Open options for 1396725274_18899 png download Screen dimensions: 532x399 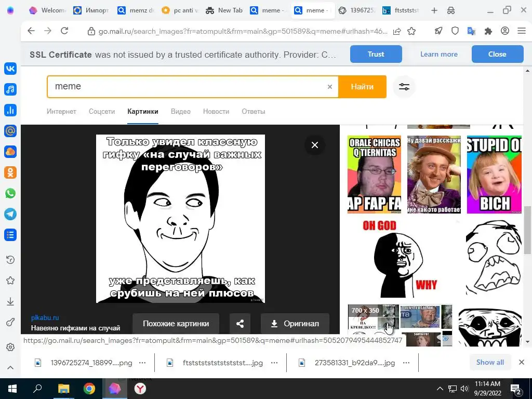142,362
